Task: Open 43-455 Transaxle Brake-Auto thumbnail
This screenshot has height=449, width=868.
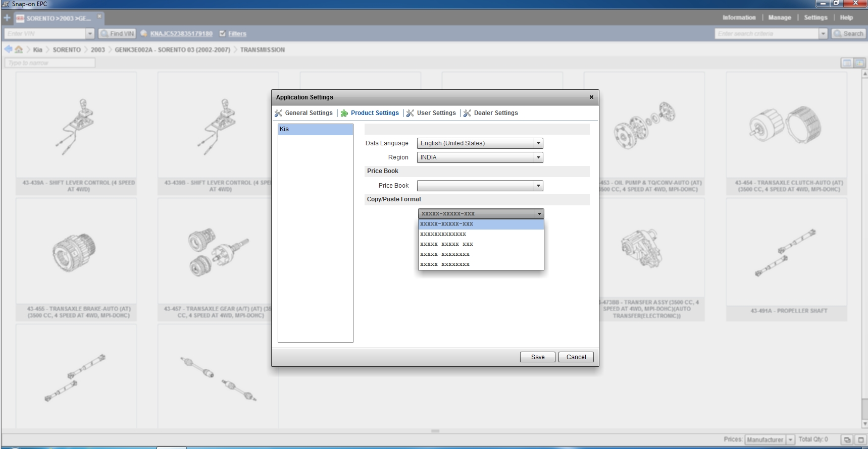Action: 76,259
